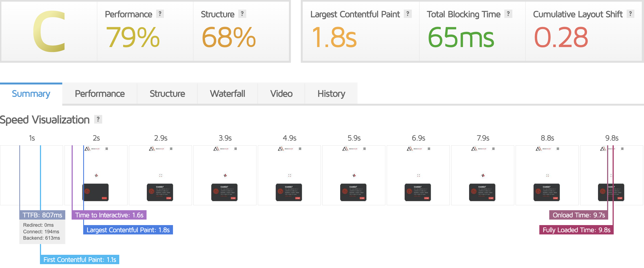644x268 pixels.
Task: Click the Onload Time 9.7s marker
Action: click(x=578, y=215)
